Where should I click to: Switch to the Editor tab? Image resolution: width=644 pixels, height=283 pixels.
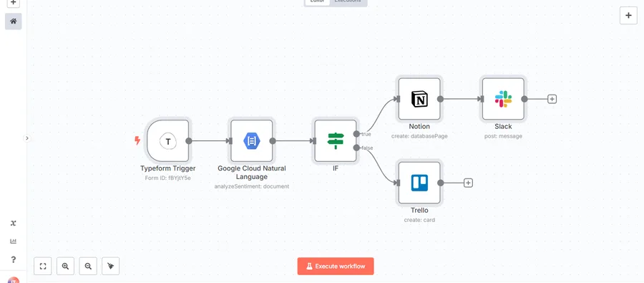pos(317,1)
